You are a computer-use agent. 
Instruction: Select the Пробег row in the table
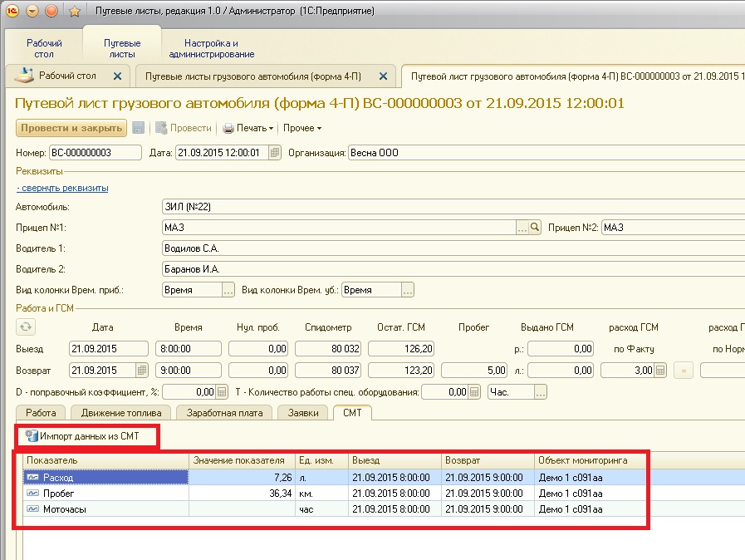pyautogui.click(x=59, y=493)
